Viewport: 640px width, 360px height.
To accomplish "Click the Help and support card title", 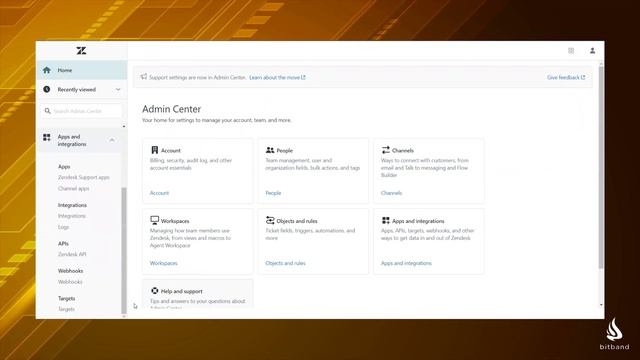I will [182, 291].
